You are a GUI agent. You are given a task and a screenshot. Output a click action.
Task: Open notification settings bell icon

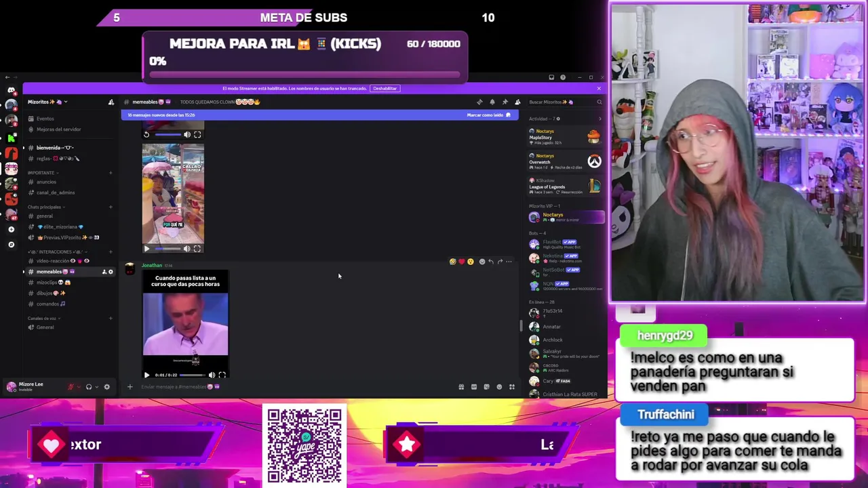click(492, 102)
